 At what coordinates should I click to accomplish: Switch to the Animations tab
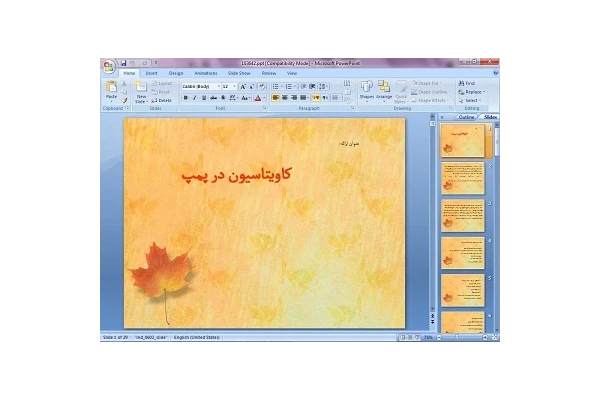click(x=206, y=73)
